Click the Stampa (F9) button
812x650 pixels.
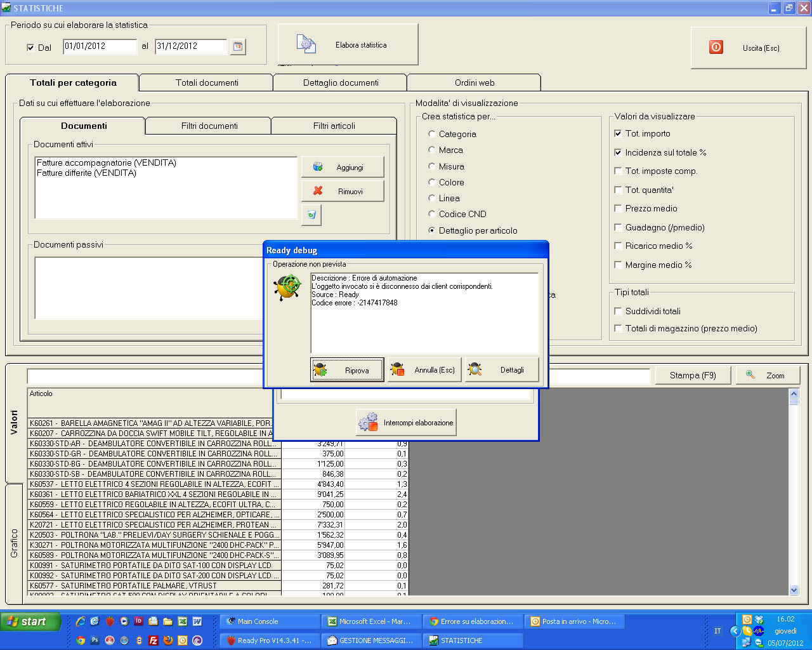coord(693,375)
